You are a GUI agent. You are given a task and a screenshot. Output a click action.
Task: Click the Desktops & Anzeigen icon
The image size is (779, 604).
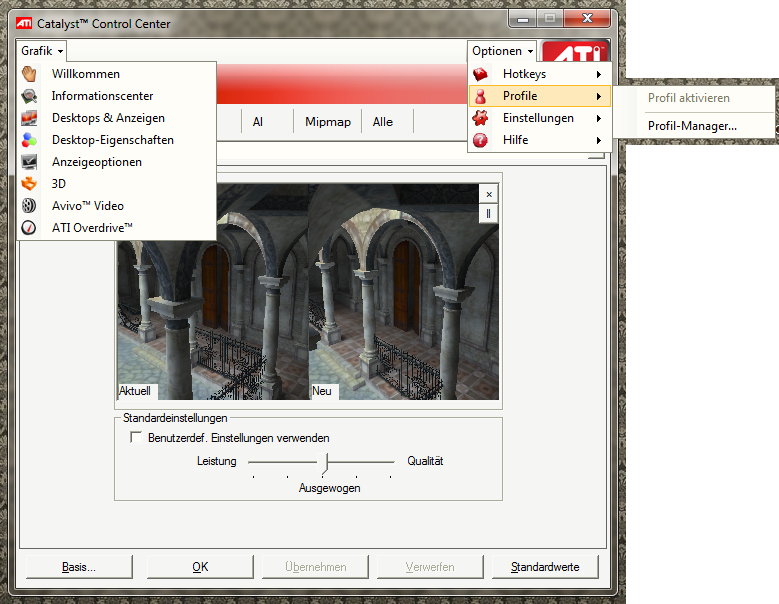(x=30, y=118)
